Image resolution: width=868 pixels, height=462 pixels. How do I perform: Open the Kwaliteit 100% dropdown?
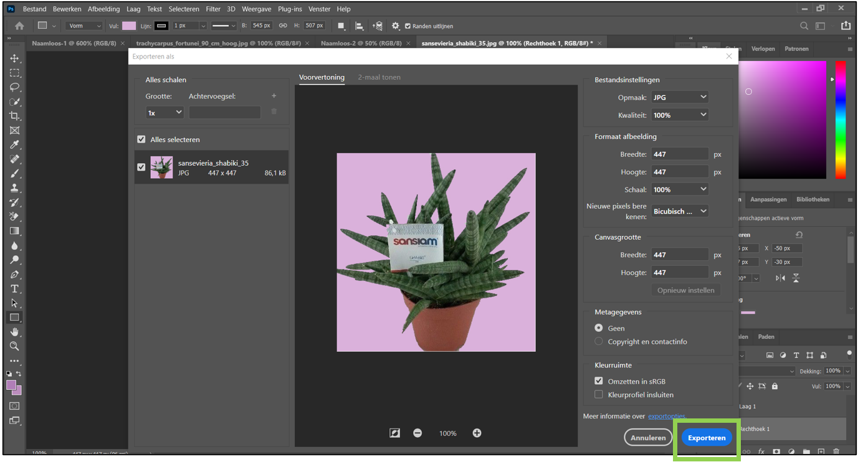coord(679,115)
